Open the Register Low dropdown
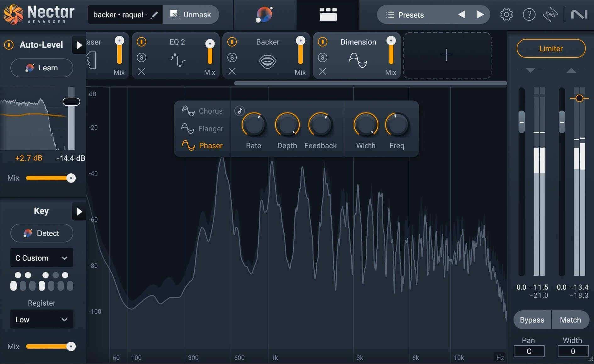594x364 pixels. [42, 319]
